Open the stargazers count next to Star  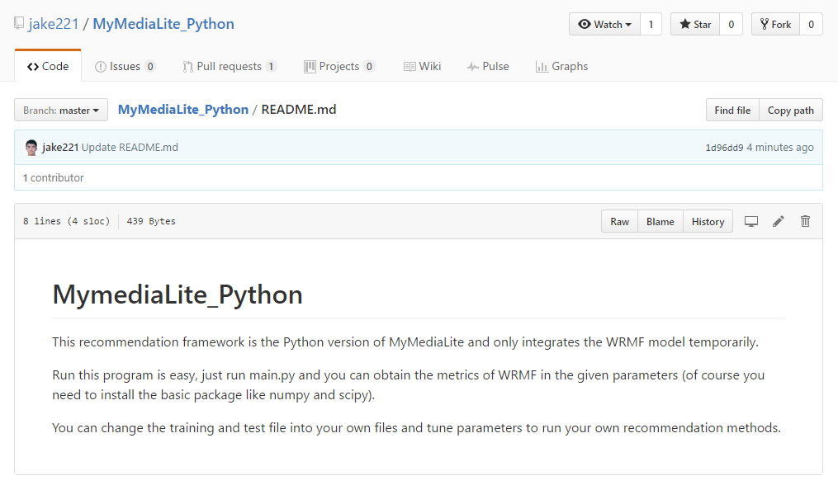coord(731,25)
